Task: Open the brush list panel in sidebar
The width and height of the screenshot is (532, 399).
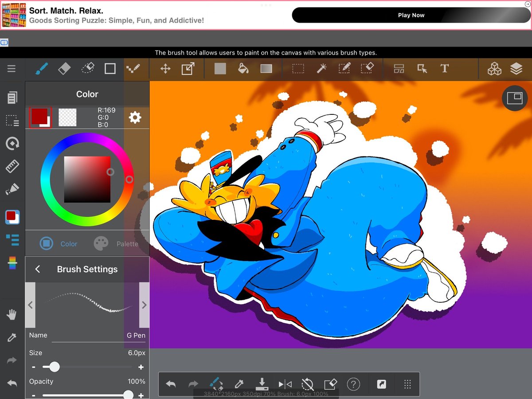Action: tap(12, 240)
